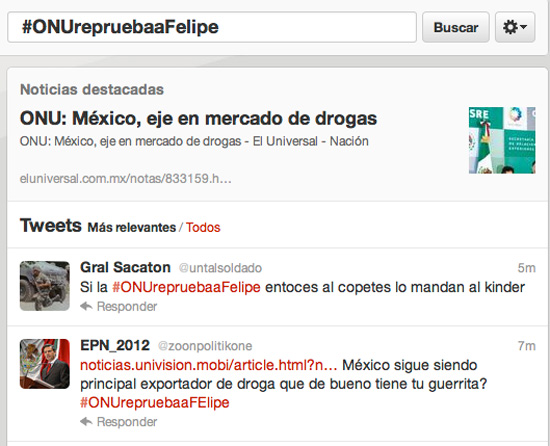Open EPN_2012's avatar picture
The height and width of the screenshot is (446, 550).
[45, 364]
